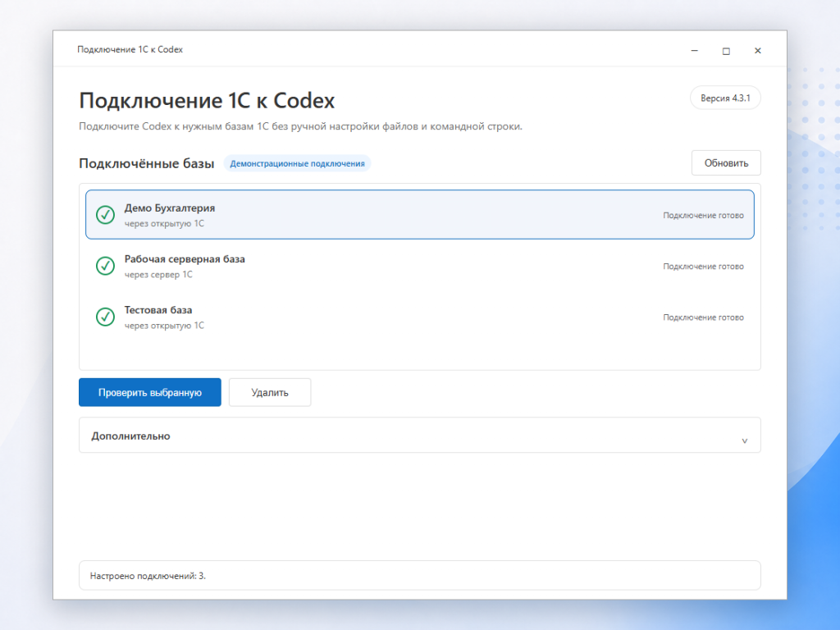Refresh the list with Обновить
This screenshot has width=840, height=630.
[x=726, y=163]
